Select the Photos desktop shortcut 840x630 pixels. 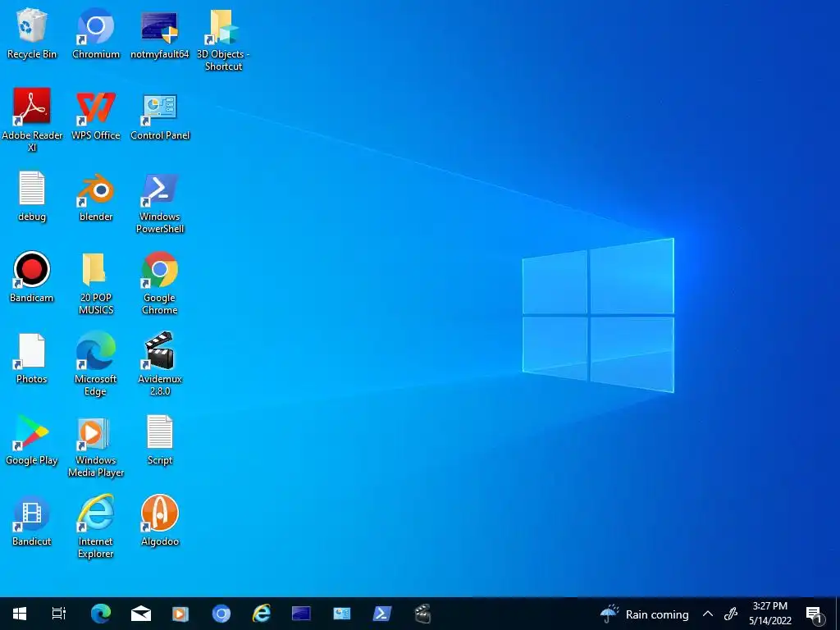click(x=32, y=359)
